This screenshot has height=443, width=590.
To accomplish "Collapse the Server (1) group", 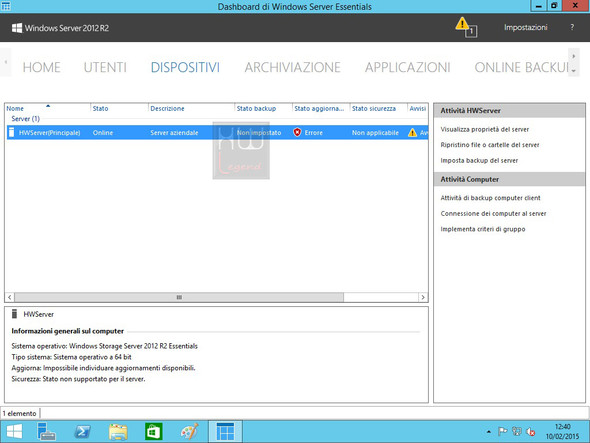I will 25,119.
